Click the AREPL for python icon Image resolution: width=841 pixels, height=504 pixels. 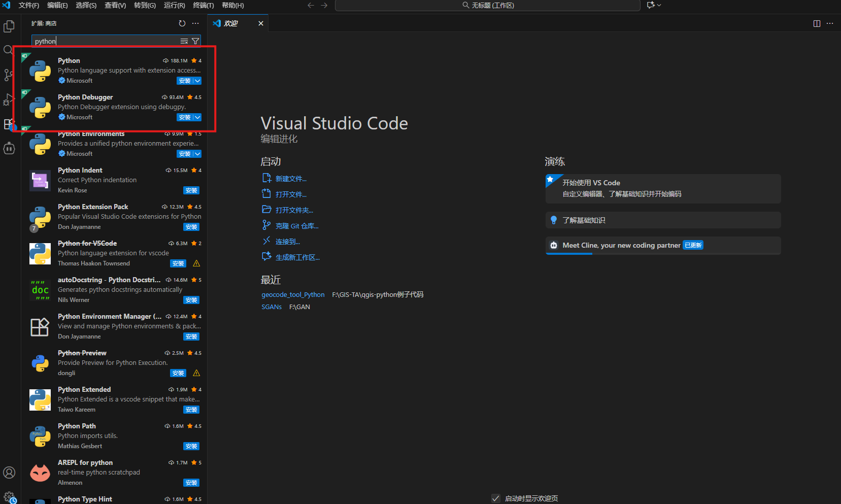tap(40, 473)
